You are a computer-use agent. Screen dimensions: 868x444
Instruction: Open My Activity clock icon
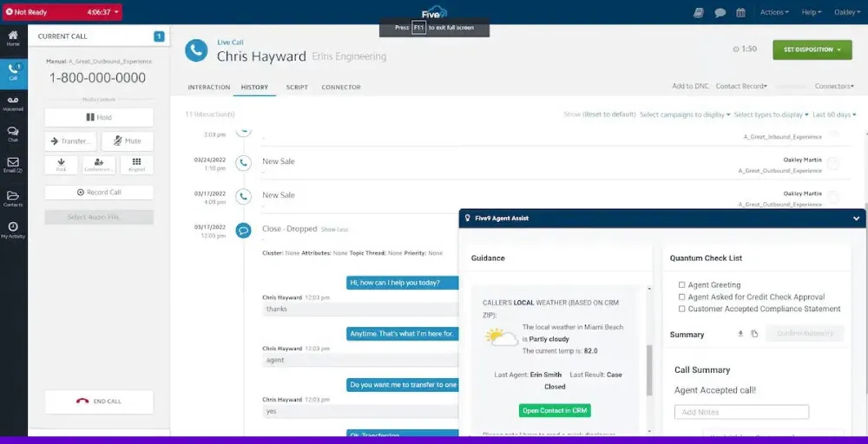pyautogui.click(x=13, y=230)
